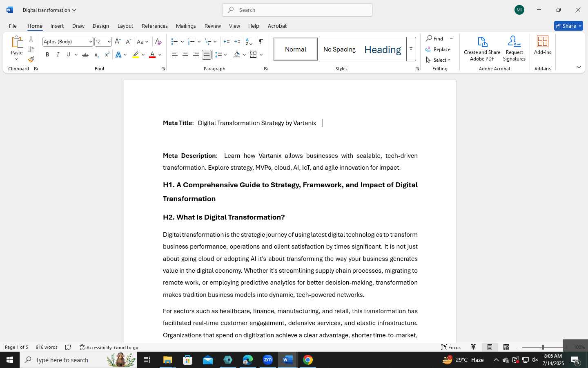This screenshot has height=368, width=588.
Task: Switch to Read Mode view icon
Action: tap(473, 347)
